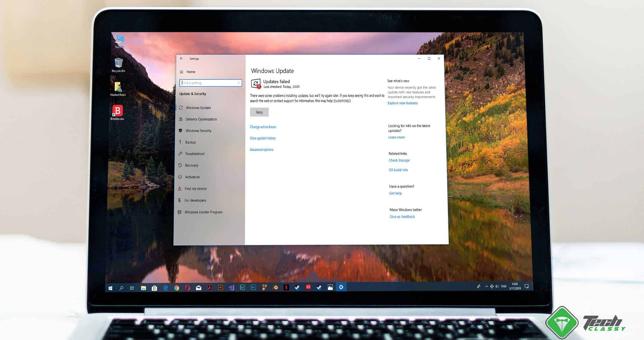This screenshot has width=644, height=340.
Task: Open the Action Center notifications icon
Action: click(526, 286)
